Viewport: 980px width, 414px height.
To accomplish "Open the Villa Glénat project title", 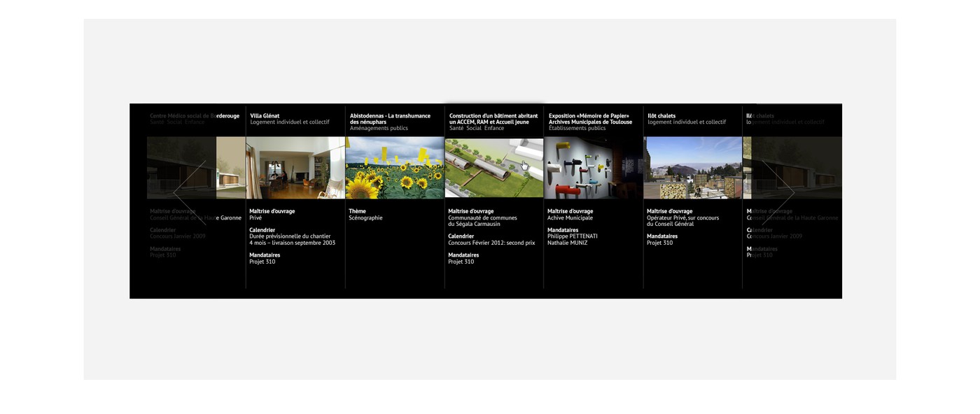I will (265, 116).
